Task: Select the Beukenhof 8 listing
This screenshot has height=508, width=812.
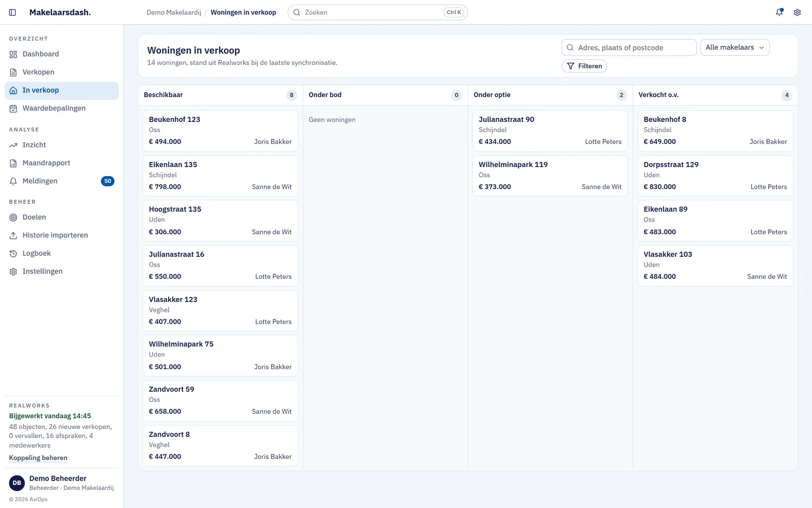Action: click(x=716, y=131)
